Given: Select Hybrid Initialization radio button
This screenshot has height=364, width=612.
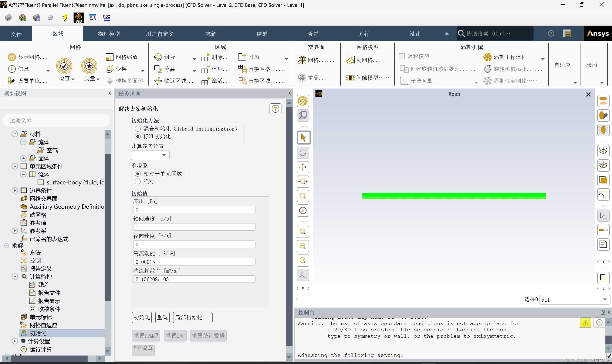Looking at the screenshot, I should (138, 129).
